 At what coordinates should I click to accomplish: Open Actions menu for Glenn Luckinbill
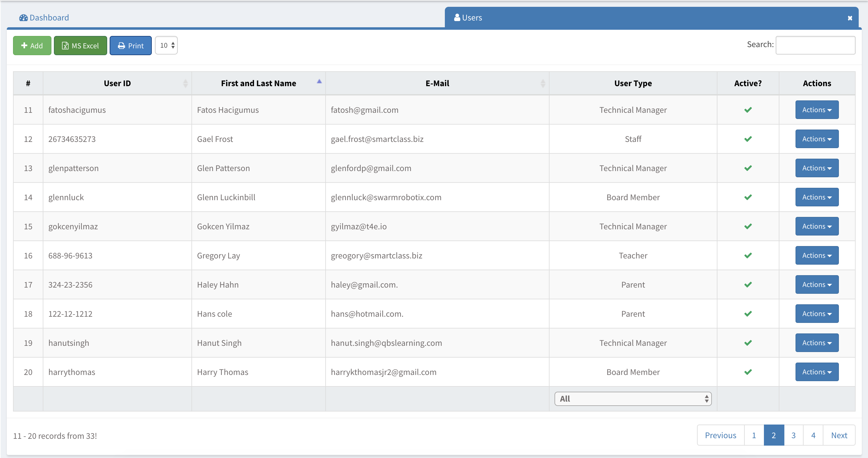[x=817, y=197]
